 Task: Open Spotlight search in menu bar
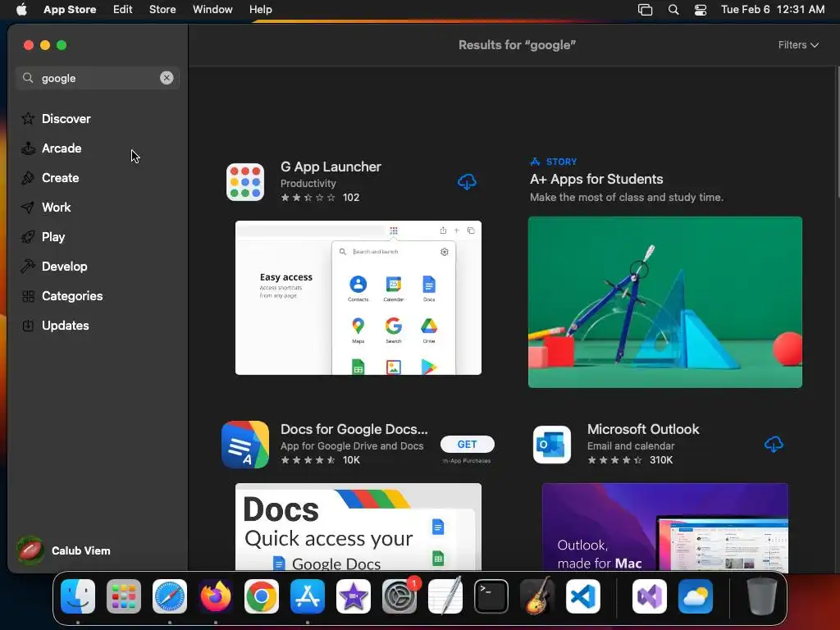click(x=673, y=10)
